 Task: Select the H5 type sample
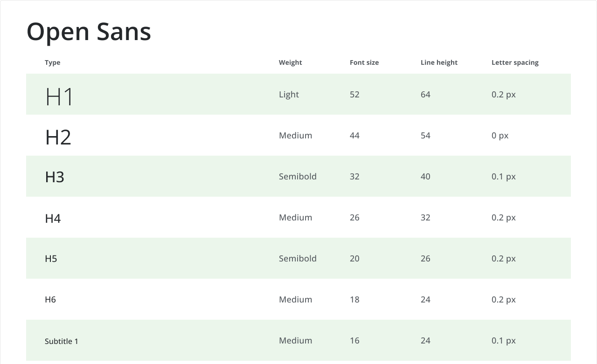click(51, 259)
